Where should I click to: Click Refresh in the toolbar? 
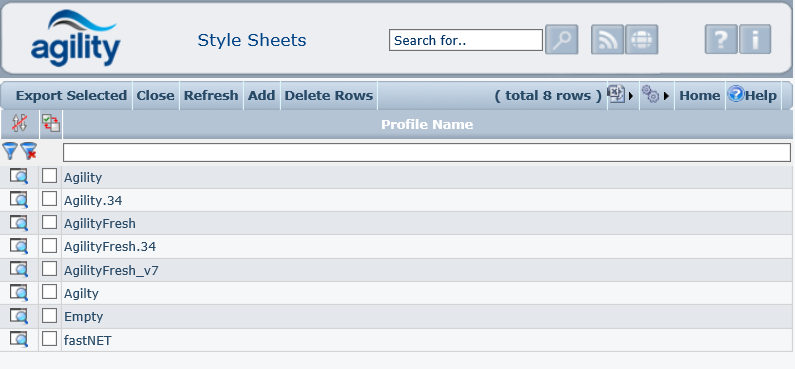click(211, 96)
